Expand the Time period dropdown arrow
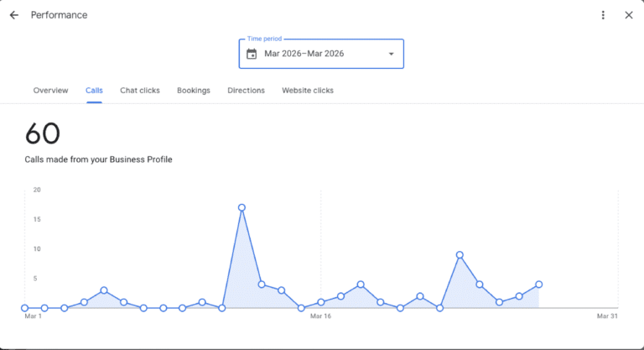644x350 pixels. click(390, 55)
